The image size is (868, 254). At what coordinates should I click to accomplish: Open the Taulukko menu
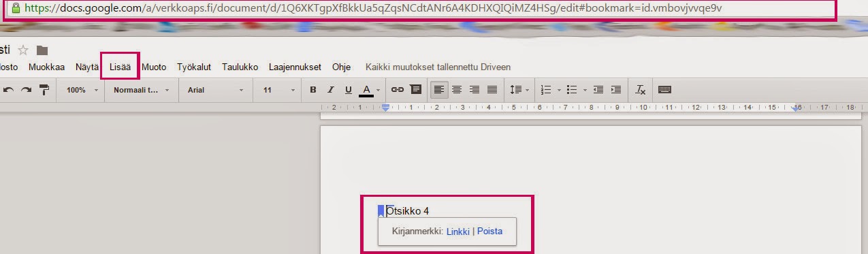(x=240, y=67)
